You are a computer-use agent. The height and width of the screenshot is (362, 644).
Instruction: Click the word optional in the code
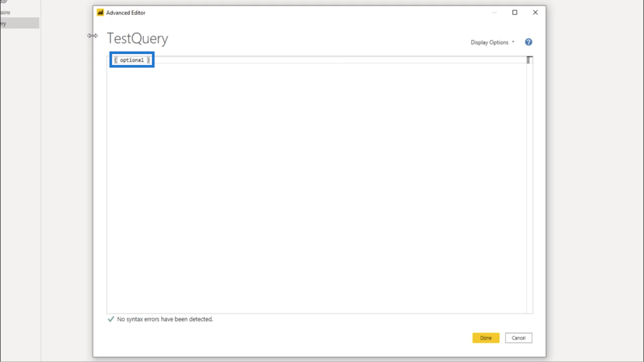tap(132, 60)
